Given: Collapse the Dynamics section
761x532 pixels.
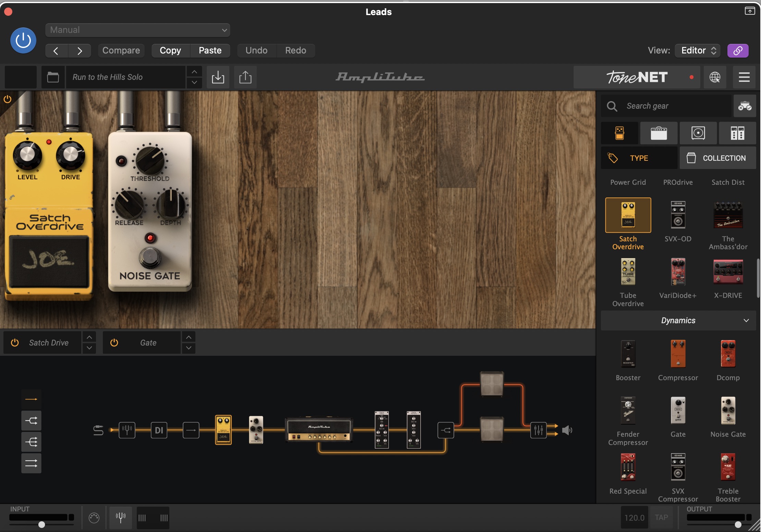Looking at the screenshot, I should click(x=678, y=321).
